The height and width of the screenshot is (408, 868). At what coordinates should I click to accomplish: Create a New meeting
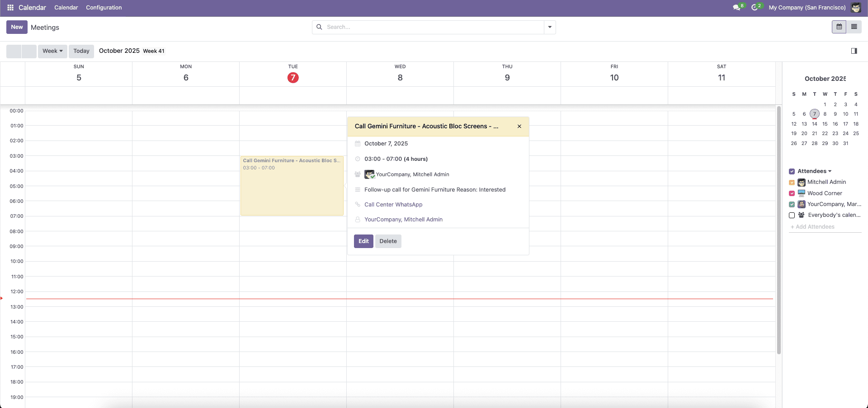pyautogui.click(x=17, y=27)
